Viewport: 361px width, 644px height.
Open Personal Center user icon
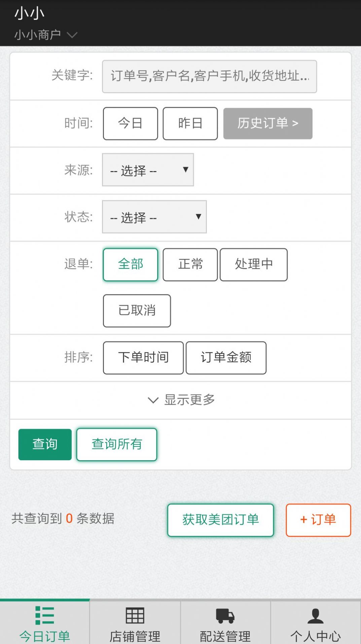pyautogui.click(x=315, y=615)
